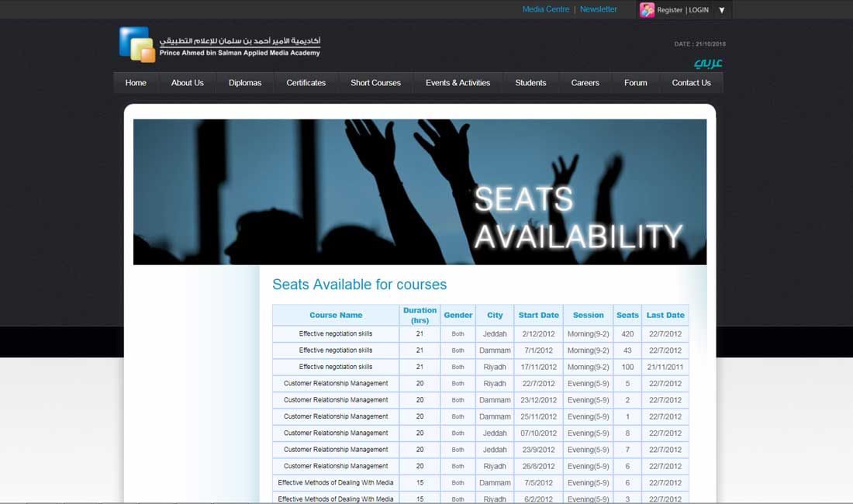Select Contact Us in navigation

click(x=691, y=83)
